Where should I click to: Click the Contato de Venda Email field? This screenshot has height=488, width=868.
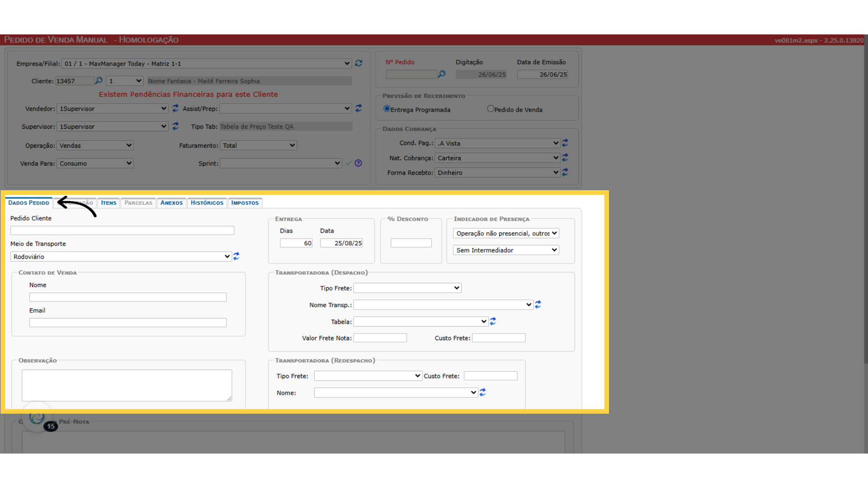(128, 323)
